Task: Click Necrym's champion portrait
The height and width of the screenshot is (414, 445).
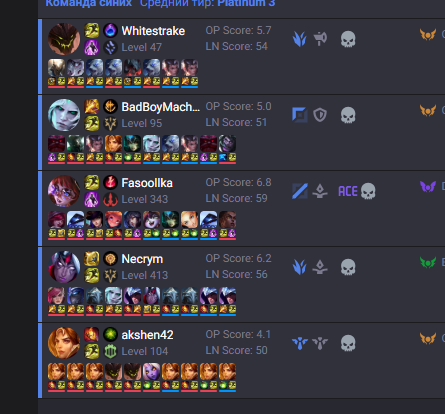Action: click(x=64, y=267)
